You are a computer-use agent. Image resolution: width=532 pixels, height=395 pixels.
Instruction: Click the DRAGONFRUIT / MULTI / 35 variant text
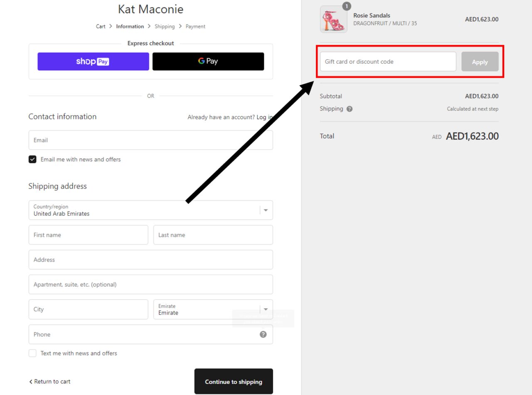(x=385, y=24)
